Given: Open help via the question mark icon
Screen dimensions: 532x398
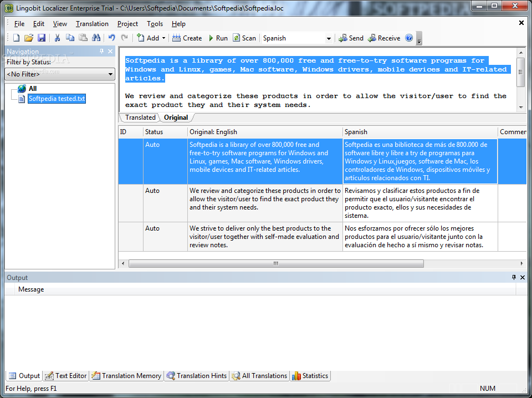Looking at the screenshot, I should pos(409,38).
